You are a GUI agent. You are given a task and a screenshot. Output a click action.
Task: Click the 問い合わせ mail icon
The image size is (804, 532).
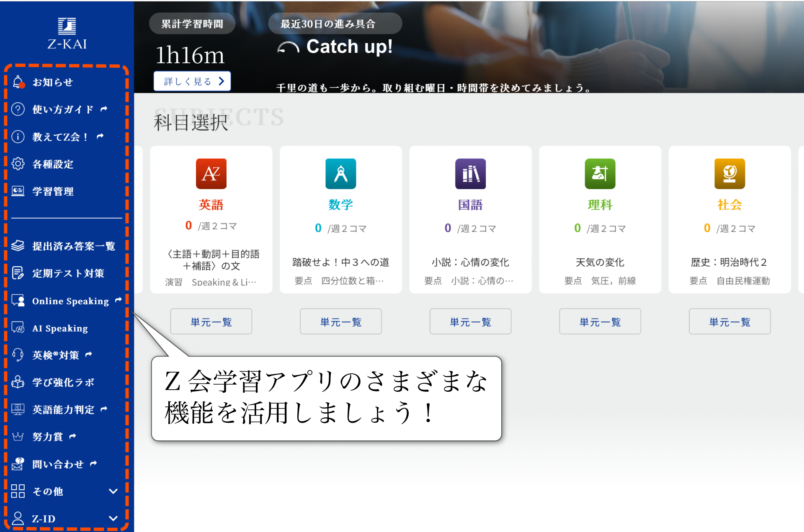[18, 464]
